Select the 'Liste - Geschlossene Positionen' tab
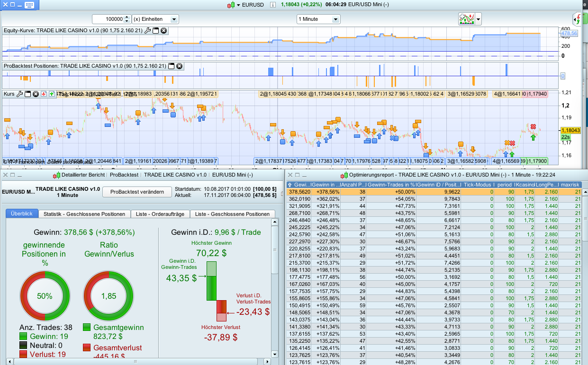The image size is (588, 365). tap(232, 214)
